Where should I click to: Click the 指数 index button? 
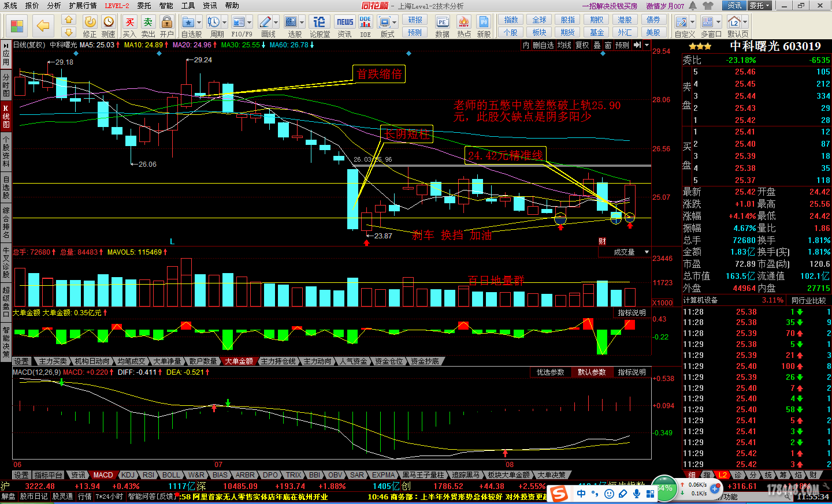pyautogui.click(x=511, y=20)
